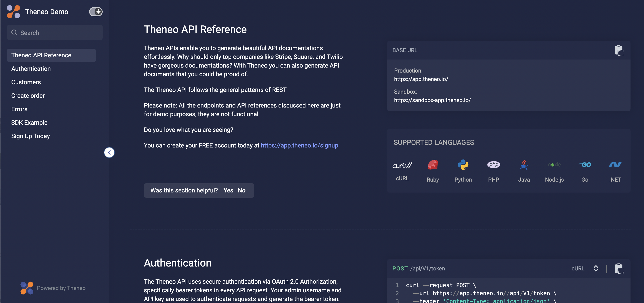Open the Authentication sidebar section
The width and height of the screenshot is (644, 303).
click(31, 69)
